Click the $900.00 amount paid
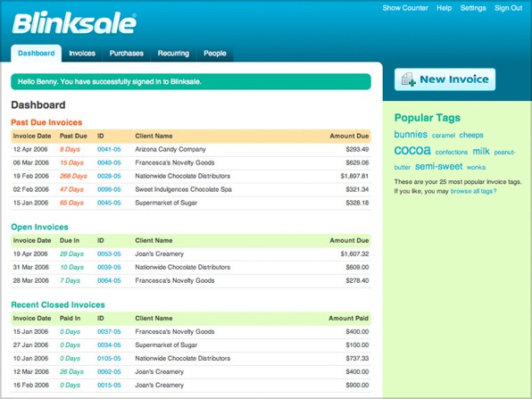 tap(357, 385)
